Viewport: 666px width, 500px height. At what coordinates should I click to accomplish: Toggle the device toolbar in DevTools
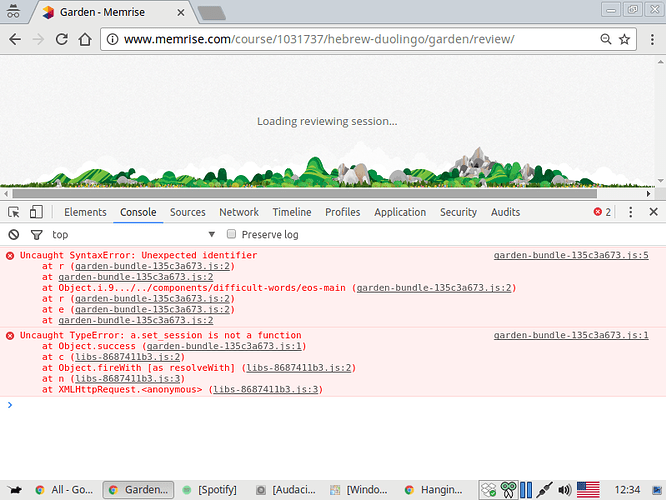36,212
